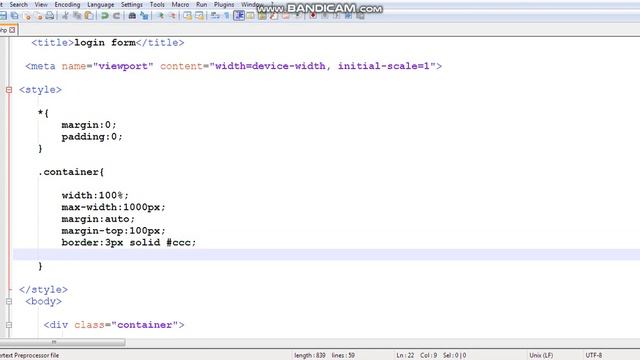Toggle the Show All Characters icon
The height and width of the screenshot is (360, 640).
tap(227, 16)
